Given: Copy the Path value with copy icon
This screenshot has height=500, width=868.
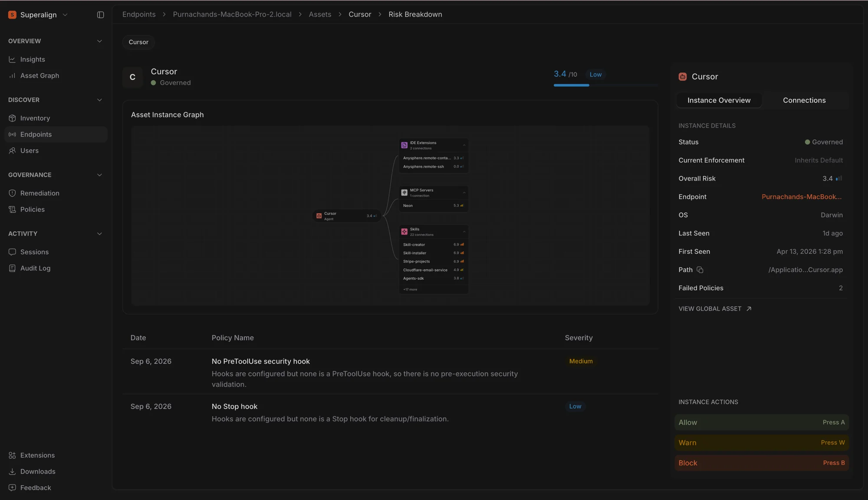Looking at the screenshot, I should 700,270.
